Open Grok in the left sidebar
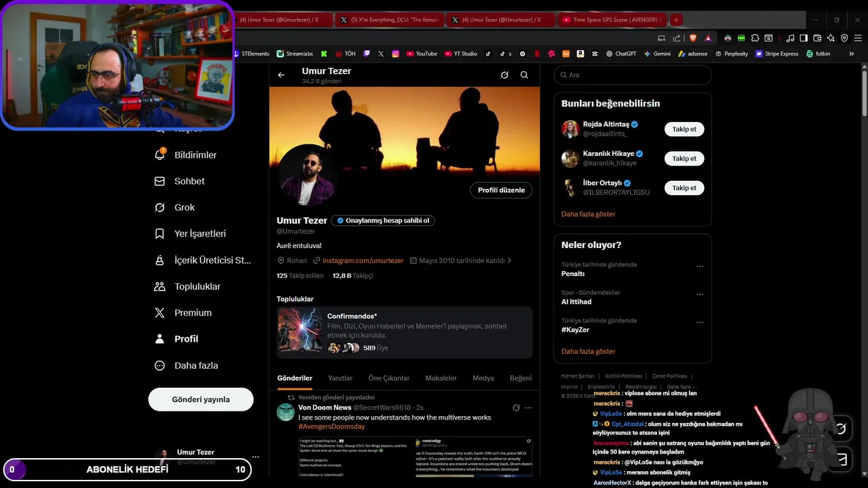 (175, 207)
